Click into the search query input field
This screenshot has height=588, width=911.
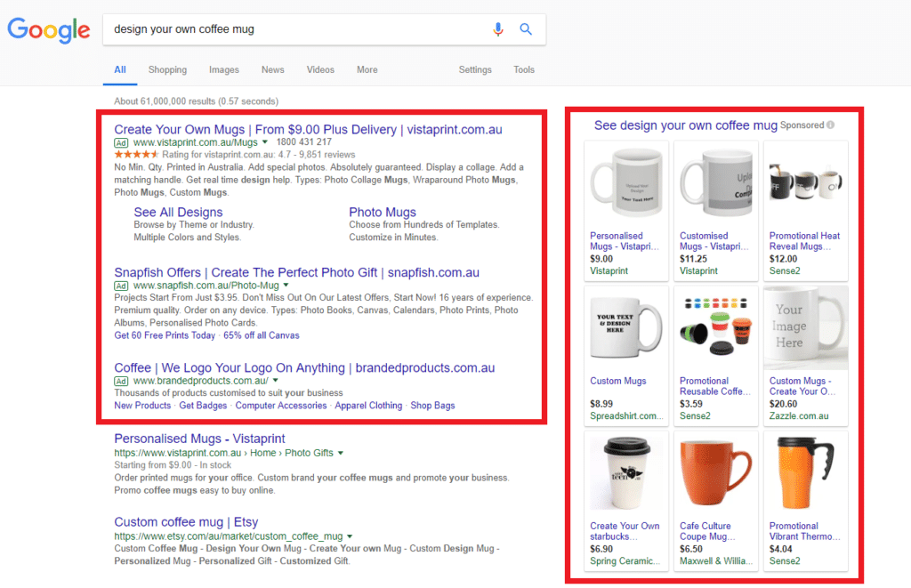(x=294, y=29)
